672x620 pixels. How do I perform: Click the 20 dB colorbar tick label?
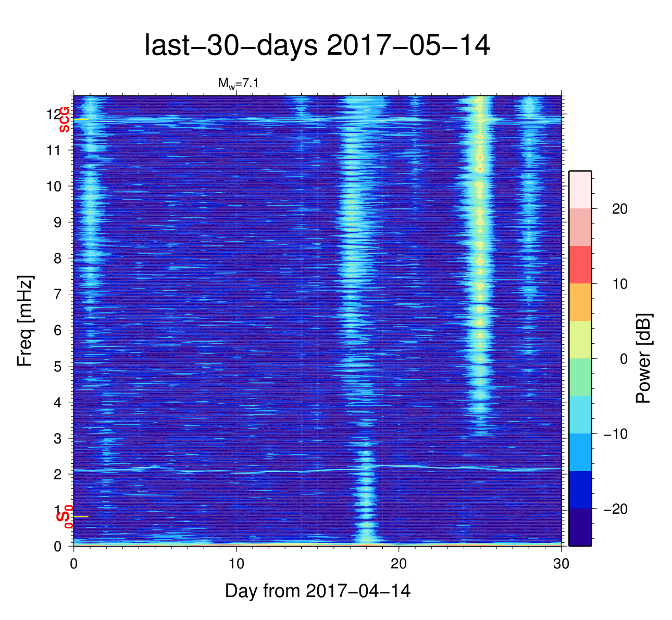pyautogui.click(x=619, y=209)
